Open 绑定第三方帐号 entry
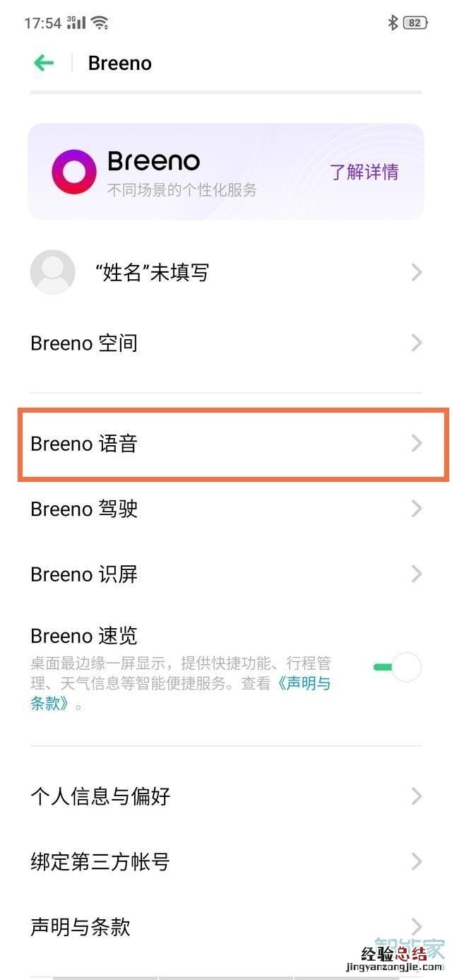The height and width of the screenshot is (980, 452). point(100,861)
